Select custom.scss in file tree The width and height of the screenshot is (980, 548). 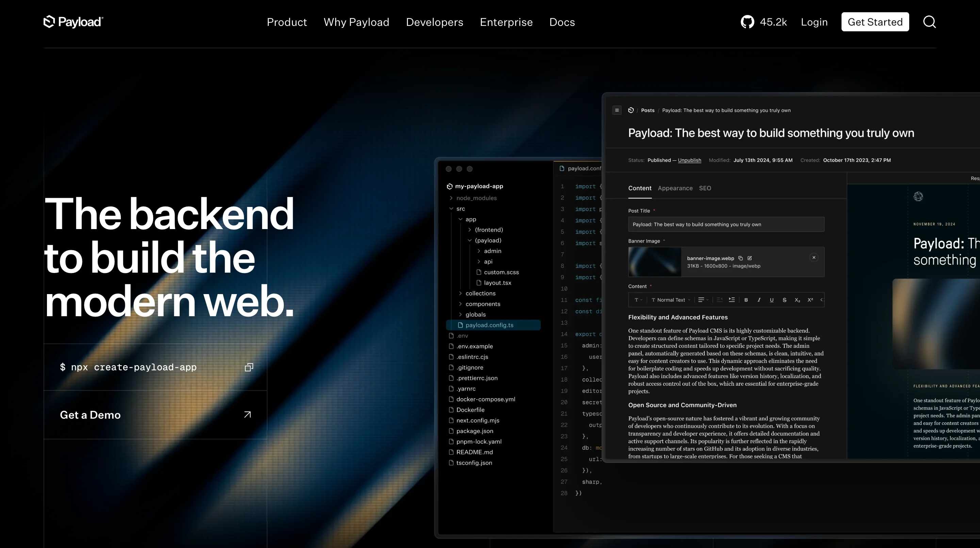point(497,272)
